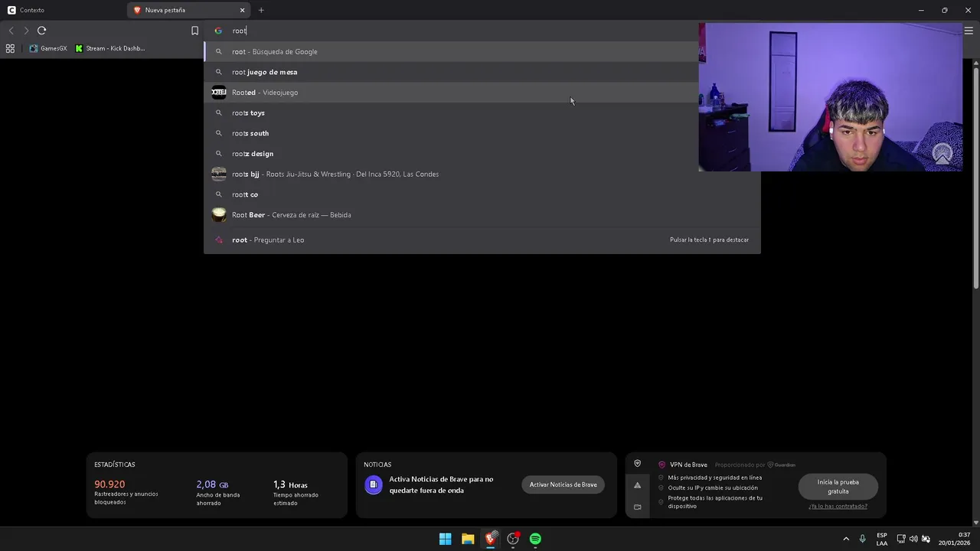Open Spotify from taskbar
Image resolution: width=980 pixels, height=551 pixels.
535,539
